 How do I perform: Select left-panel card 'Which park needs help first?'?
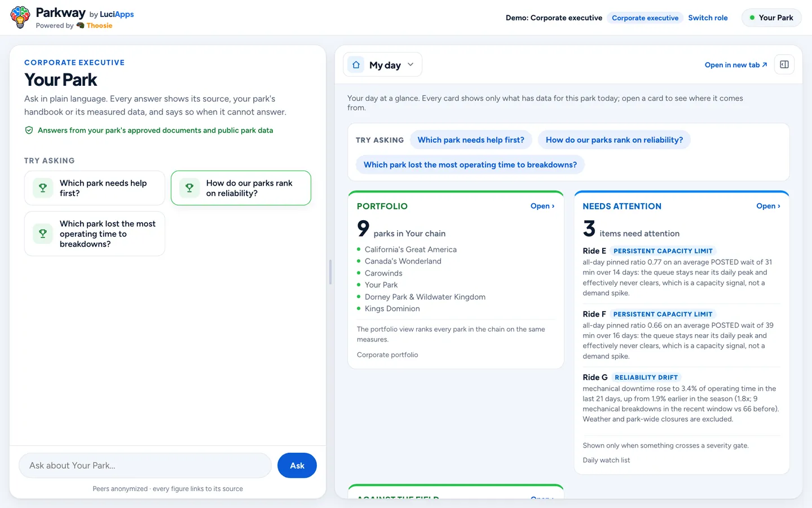pos(95,188)
